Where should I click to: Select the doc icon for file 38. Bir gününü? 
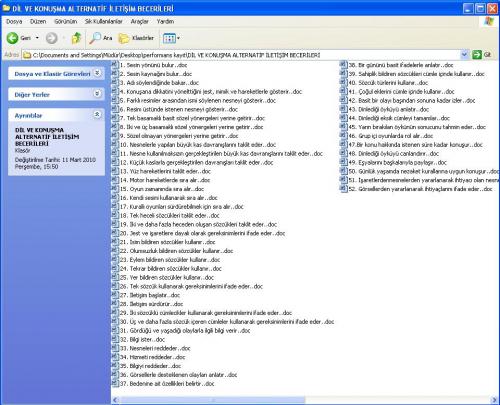[344, 64]
